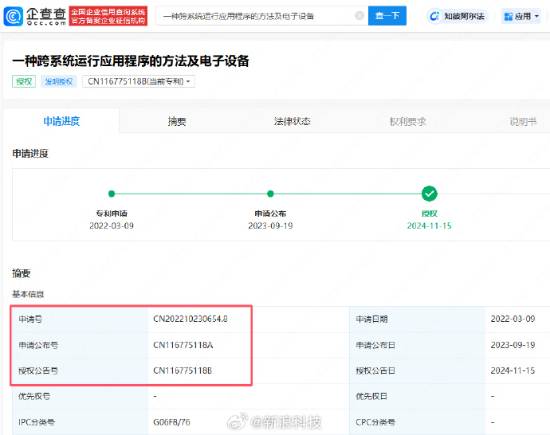This screenshot has width=550, height=435.
Task: Click the red credit system banner
Action: tap(108, 16)
